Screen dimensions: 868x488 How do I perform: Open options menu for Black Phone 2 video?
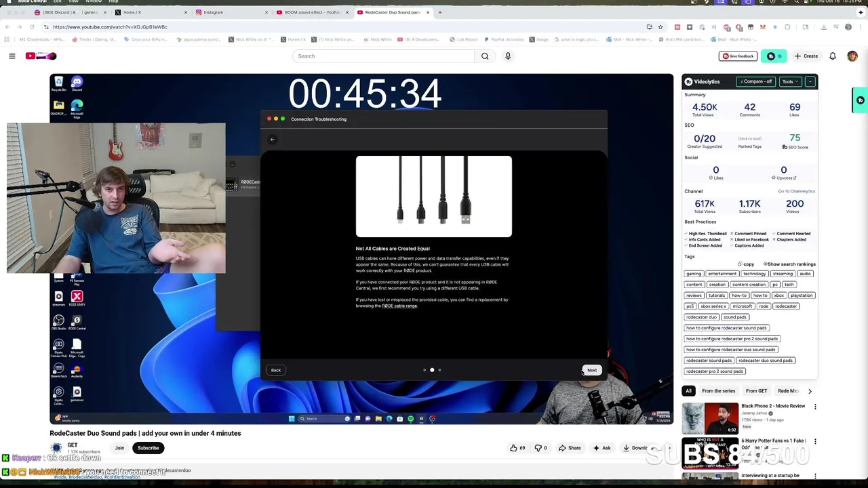pyautogui.click(x=815, y=407)
